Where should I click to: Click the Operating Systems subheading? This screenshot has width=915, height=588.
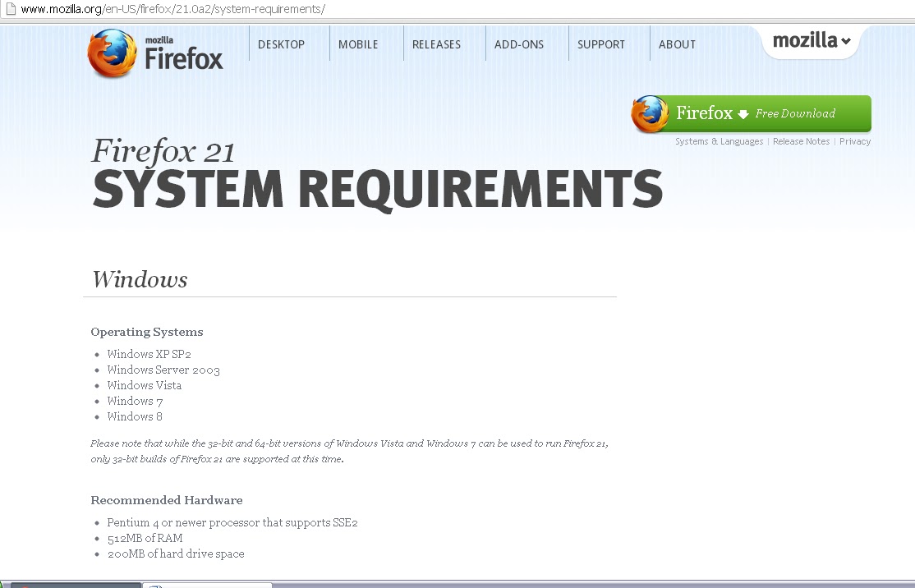(x=147, y=332)
